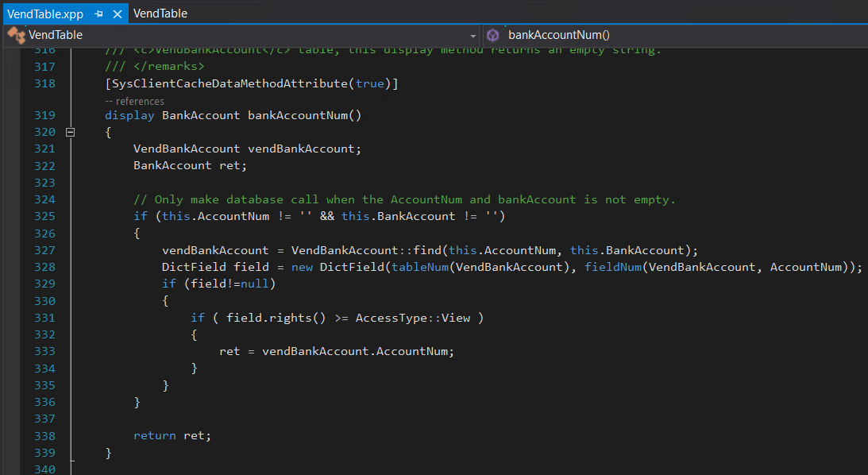Click the purple method icon beside bankAccountNum()
868x475 pixels.
coord(492,35)
